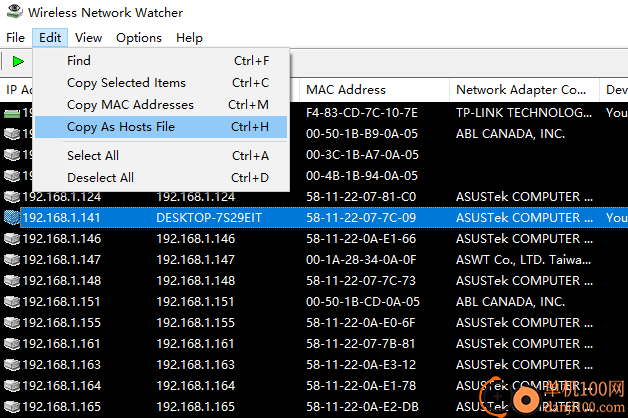Click device name 192.168.1.147 cell
Viewport: 628px width, 418px height.
coord(195,260)
